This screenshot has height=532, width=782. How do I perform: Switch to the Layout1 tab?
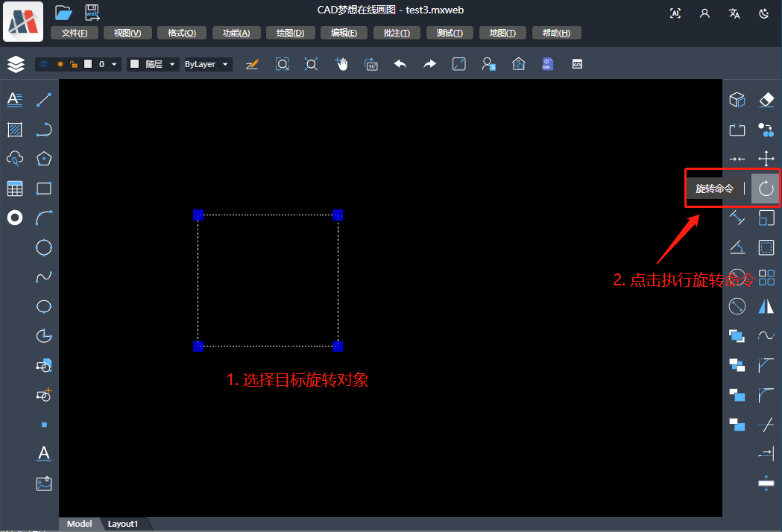[x=123, y=524]
